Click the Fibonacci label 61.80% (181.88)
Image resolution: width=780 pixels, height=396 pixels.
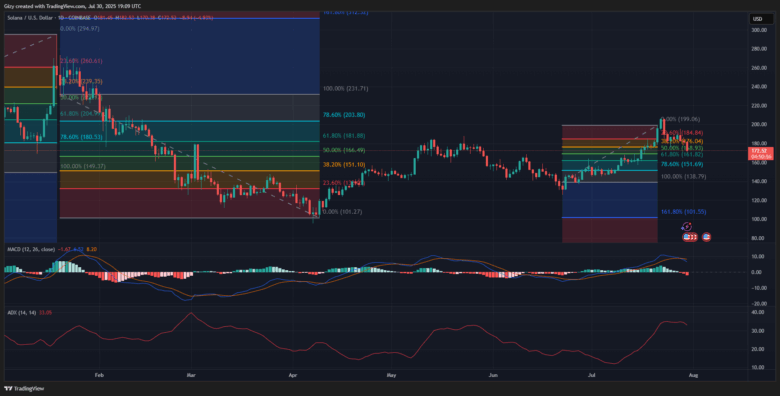(344, 136)
